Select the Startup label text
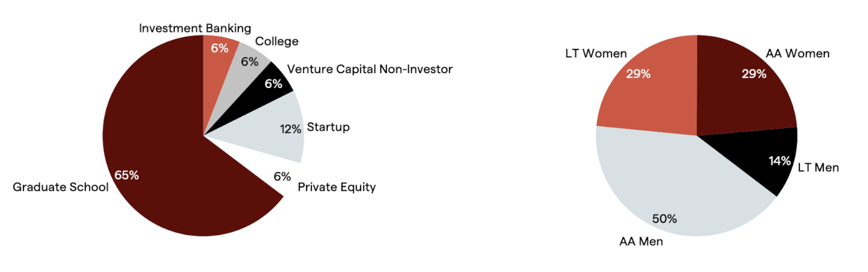Viewport: 868px width, 272px height. [328, 128]
